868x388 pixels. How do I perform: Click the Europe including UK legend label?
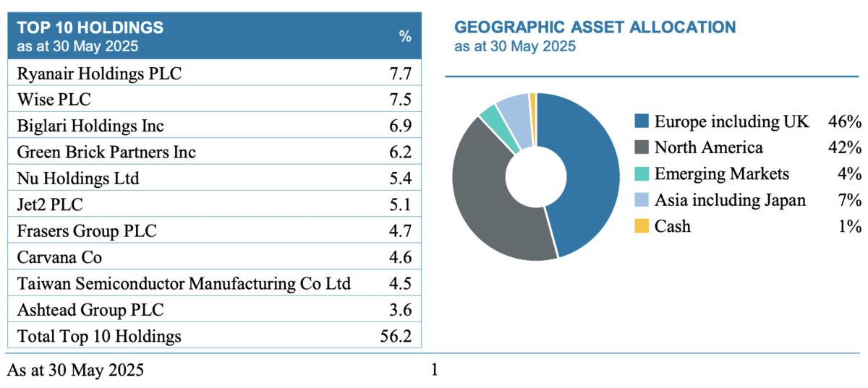(x=731, y=121)
